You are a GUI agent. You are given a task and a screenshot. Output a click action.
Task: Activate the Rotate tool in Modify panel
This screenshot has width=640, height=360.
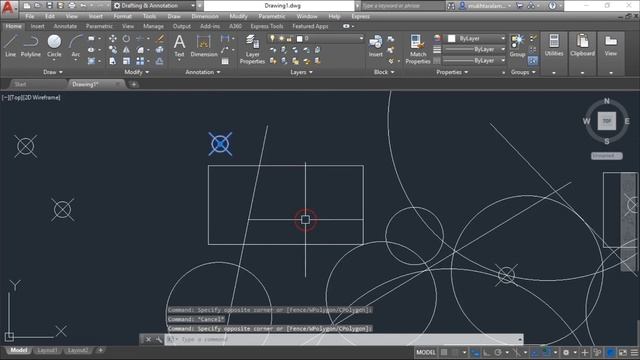click(127, 38)
